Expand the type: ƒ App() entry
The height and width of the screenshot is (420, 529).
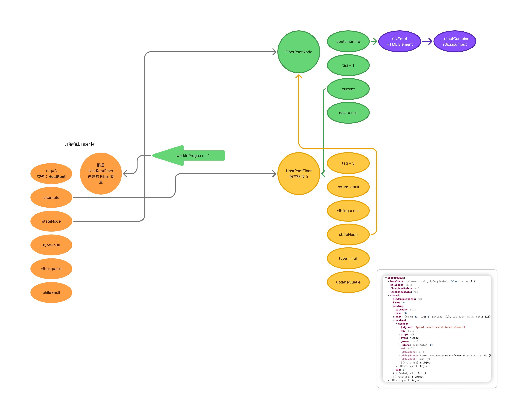399,338
